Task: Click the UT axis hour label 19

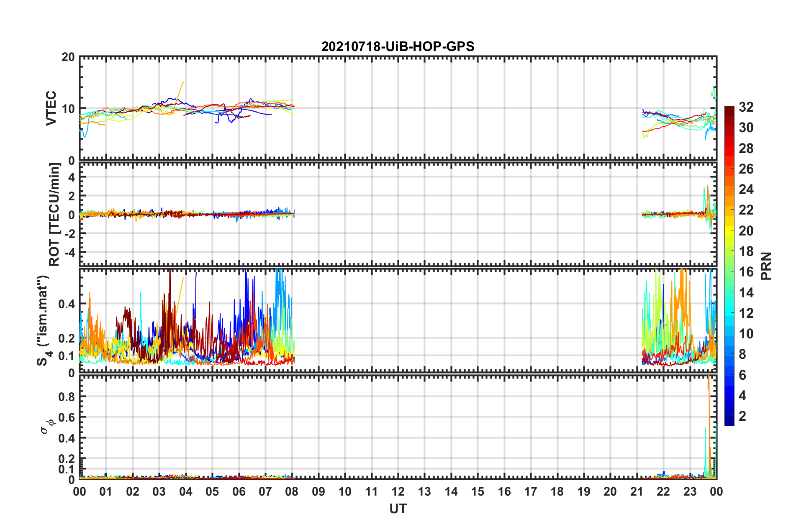Action: pos(584,491)
